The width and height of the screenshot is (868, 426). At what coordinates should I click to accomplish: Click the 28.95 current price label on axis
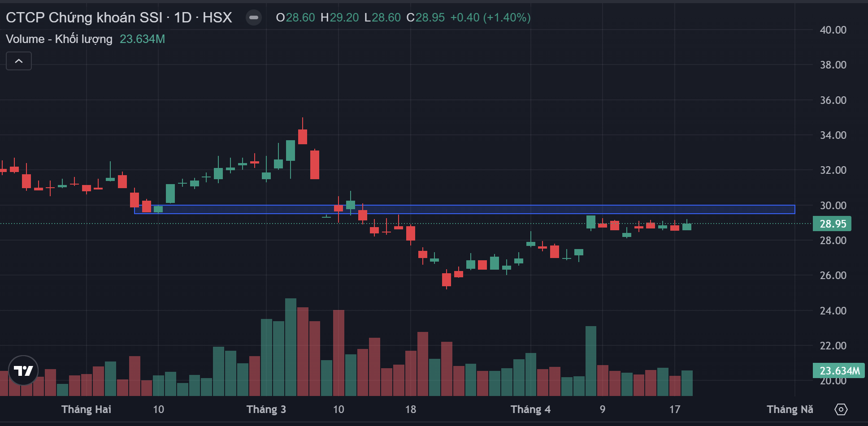(x=832, y=224)
